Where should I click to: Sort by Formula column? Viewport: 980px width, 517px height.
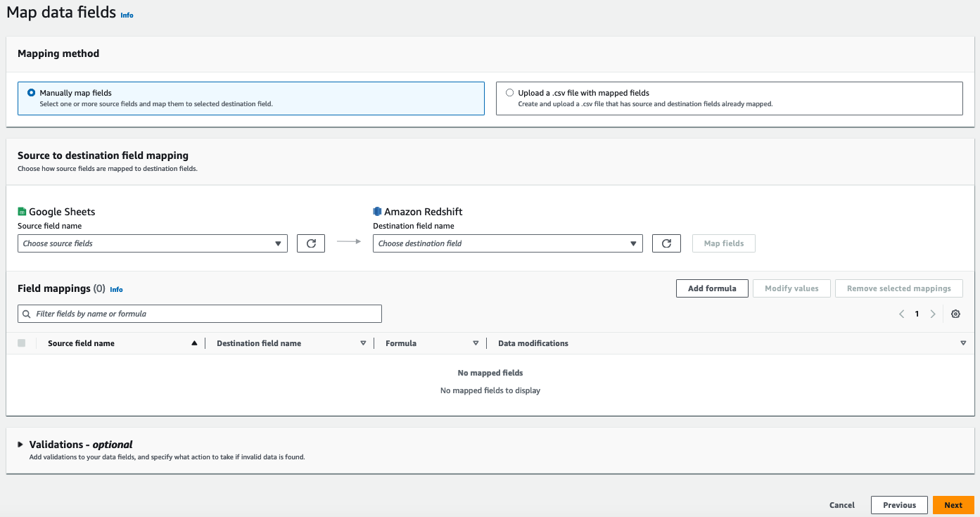click(476, 343)
